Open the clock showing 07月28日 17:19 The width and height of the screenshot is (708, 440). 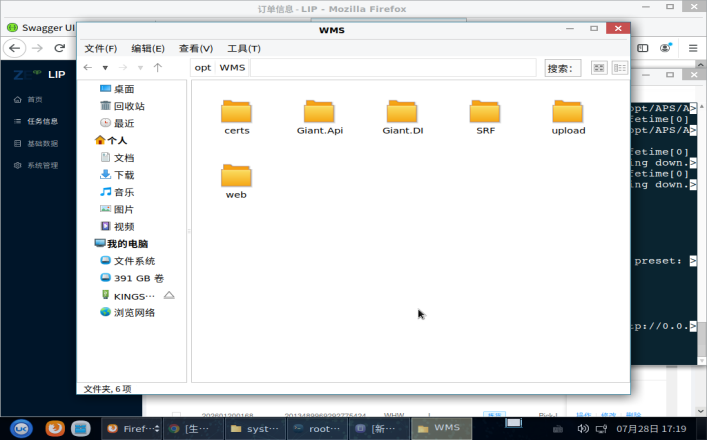[651, 428]
